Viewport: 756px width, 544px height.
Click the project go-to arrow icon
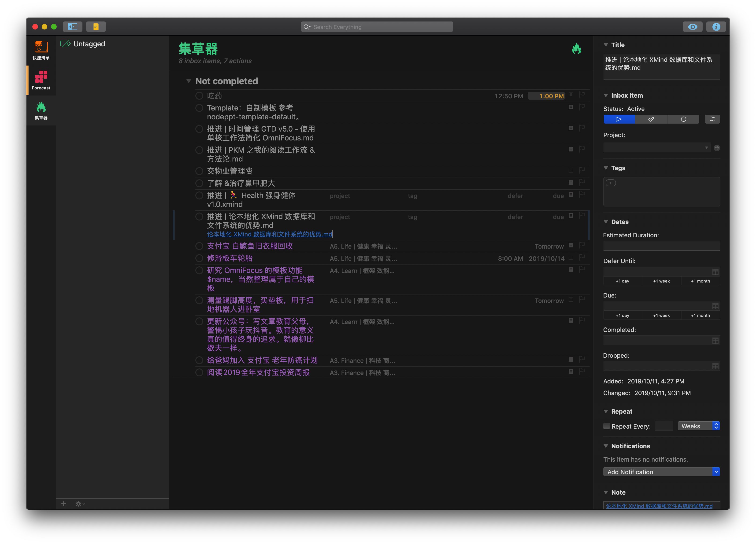717,148
